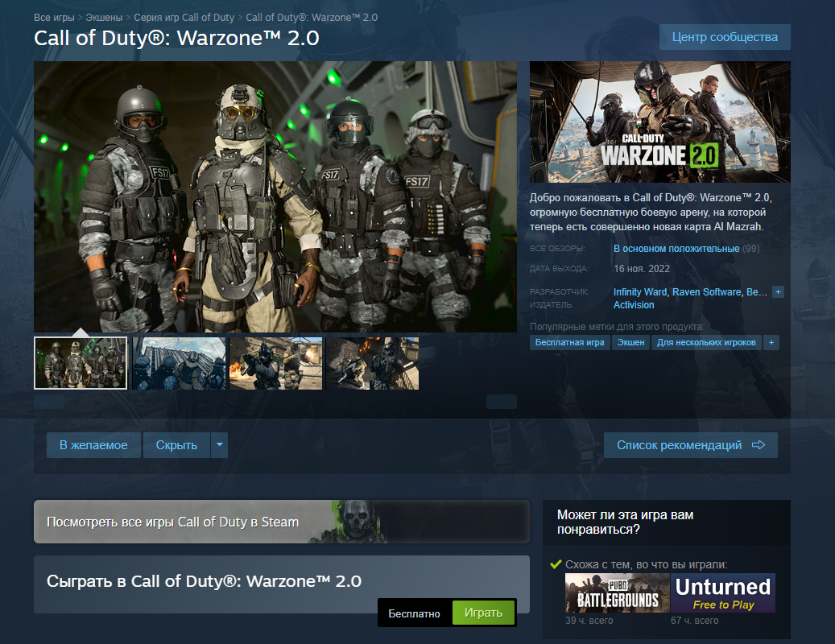Open 'В основном положительные' reviews link
This screenshot has height=644, width=835.
[x=676, y=249]
